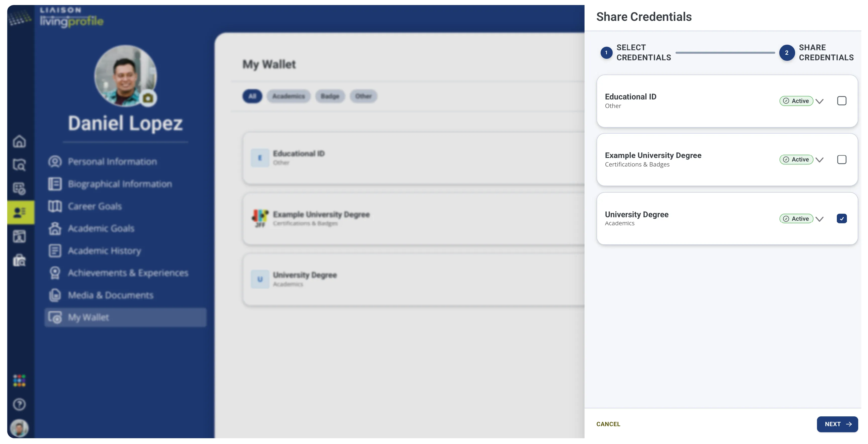Click the Active badge on Educational ID
This screenshot has height=444, width=868.
(x=796, y=101)
